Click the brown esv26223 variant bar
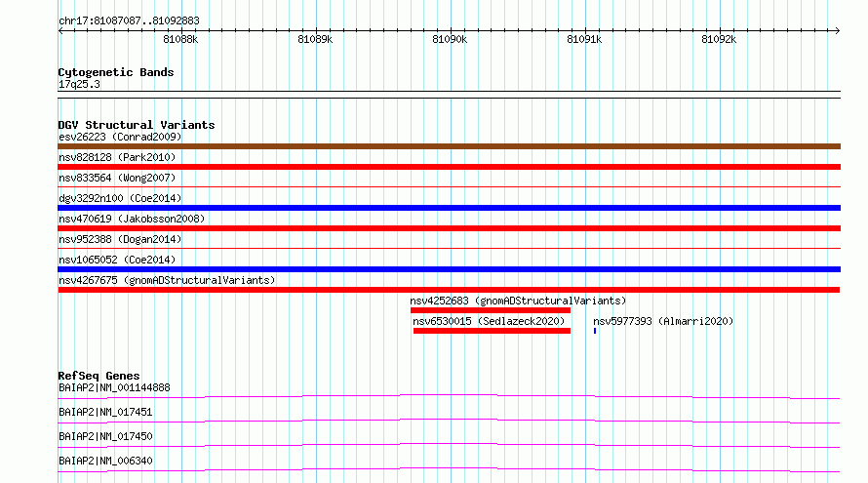The height and width of the screenshot is (483, 868). coord(449,146)
